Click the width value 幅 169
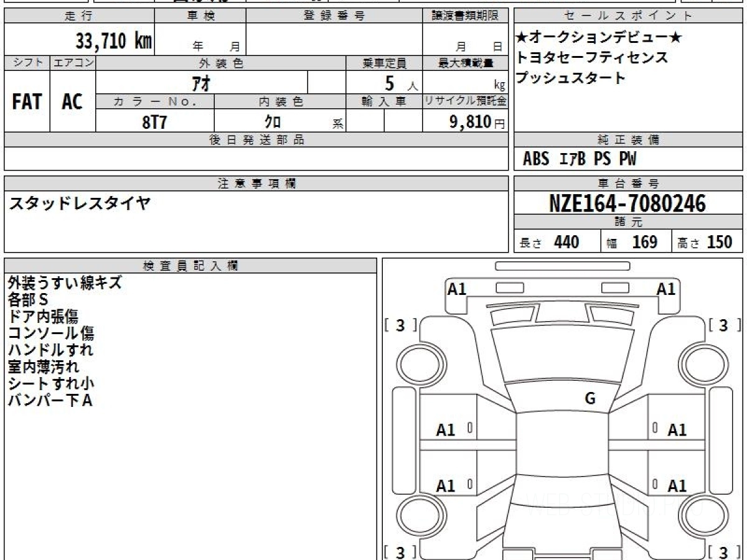The height and width of the screenshot is (560, 747). tap(632, 242)
